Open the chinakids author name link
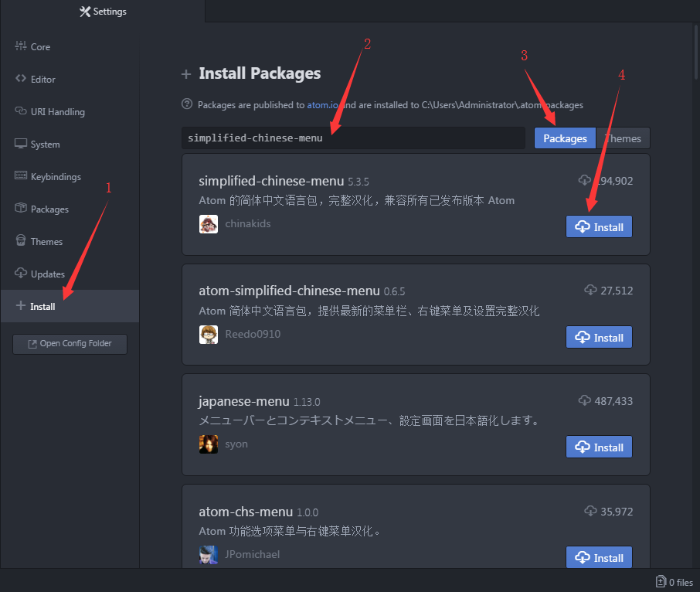 [248, 223]
